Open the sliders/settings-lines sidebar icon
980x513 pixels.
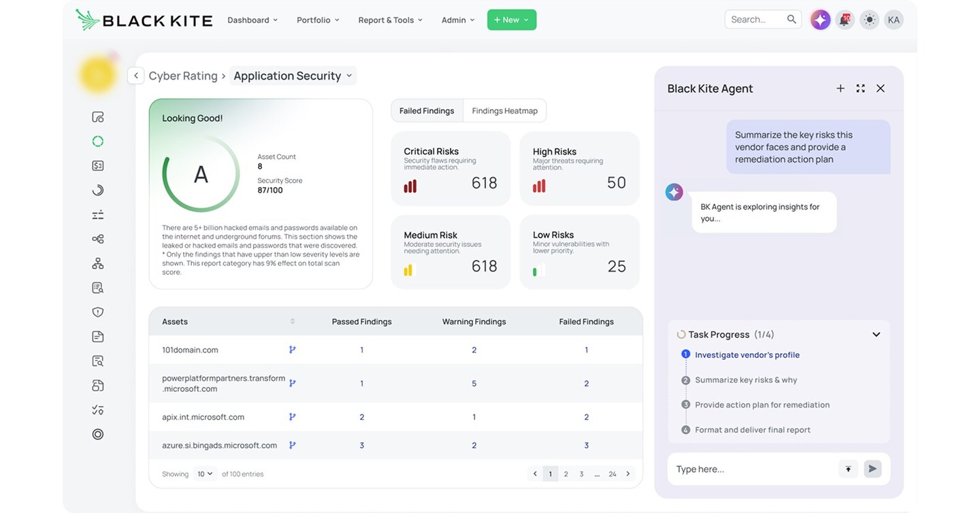[98, 215]
